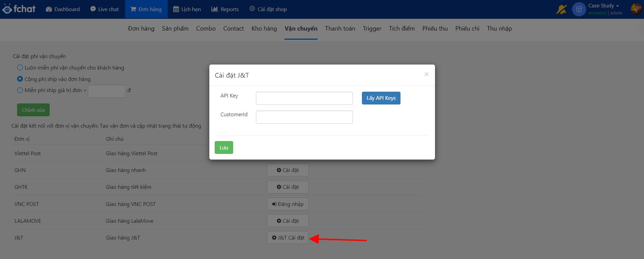
Task: Select Miễn phí ship giá trị đơn radio
Action: pos(20,90)
